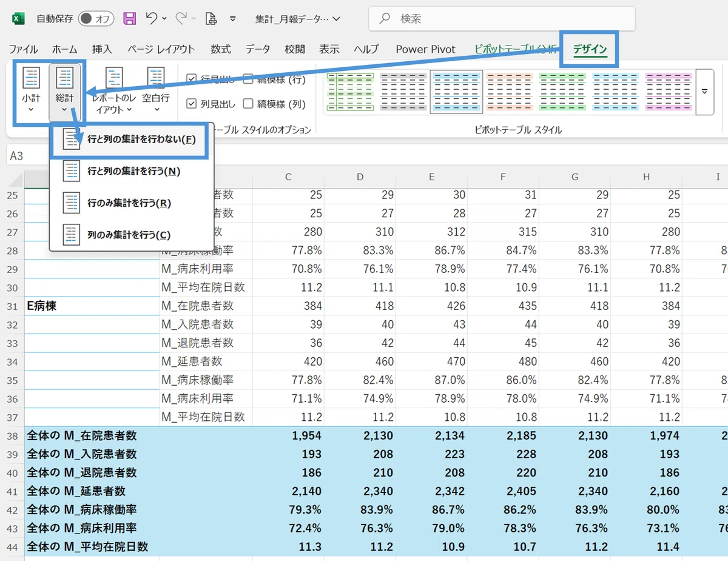Click cell M_退院患者数 in row 33
Image resolution: width=728 pixels, height=561 pixels.
(x=206, y=343)
